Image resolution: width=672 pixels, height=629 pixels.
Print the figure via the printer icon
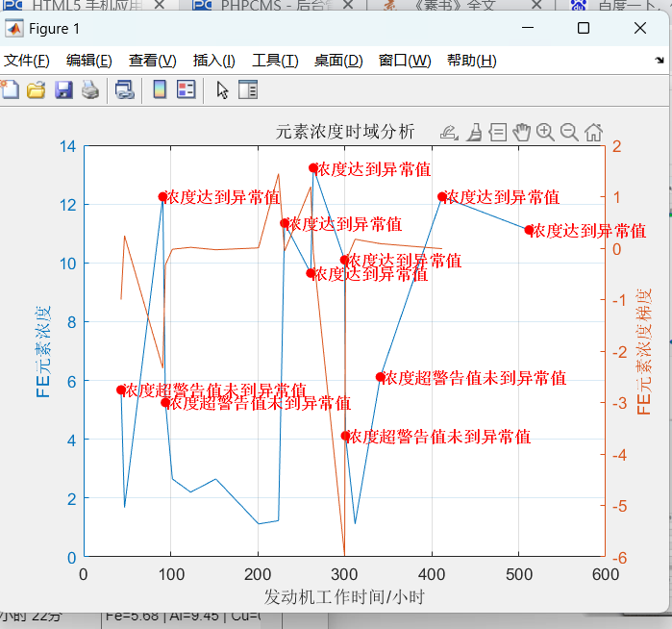pos(90,90)
